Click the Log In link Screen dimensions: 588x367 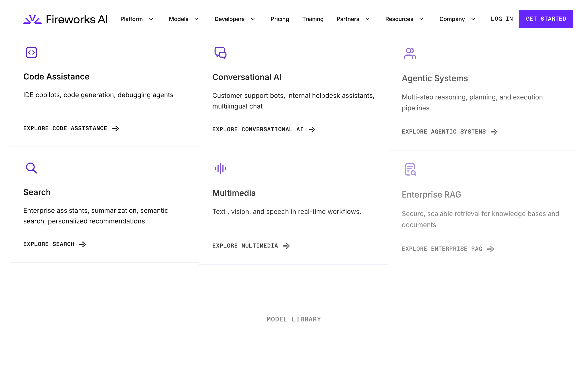click(502, 19)
